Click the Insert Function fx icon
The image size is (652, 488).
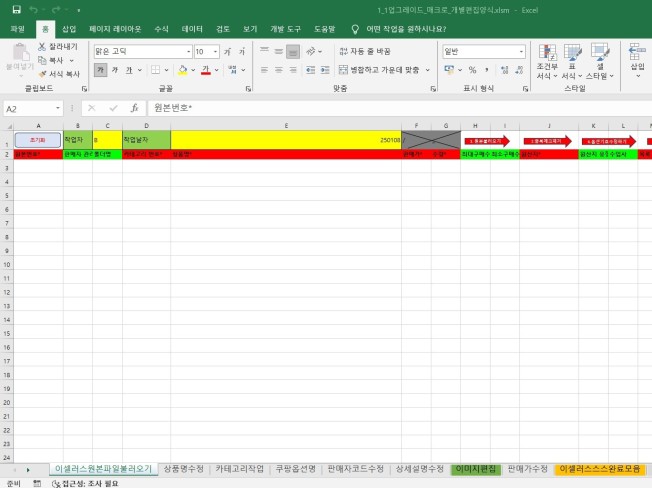[x=134, y=108]
